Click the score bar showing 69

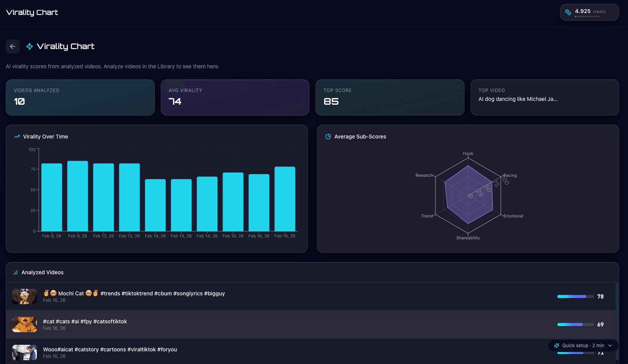point(575,324)
